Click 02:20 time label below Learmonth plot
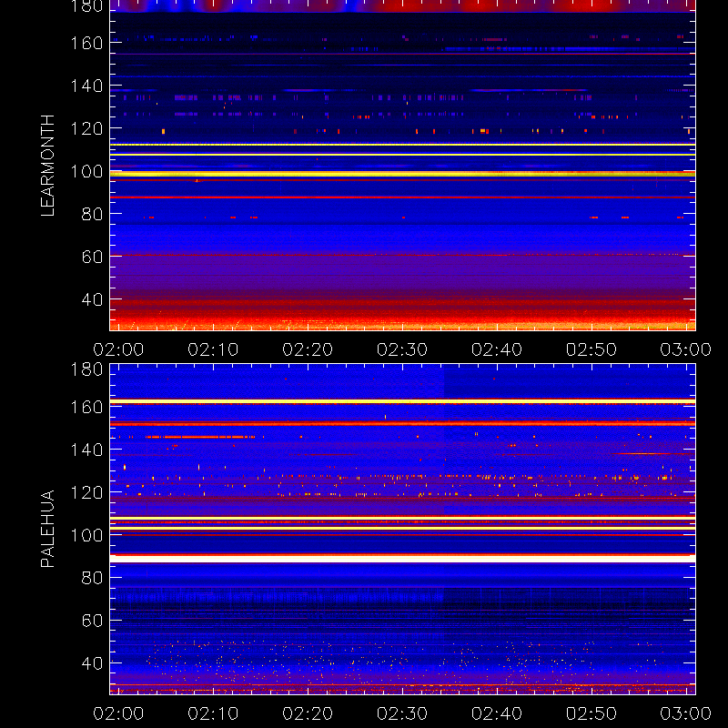 pyautogui.click(x=308, y=349)
